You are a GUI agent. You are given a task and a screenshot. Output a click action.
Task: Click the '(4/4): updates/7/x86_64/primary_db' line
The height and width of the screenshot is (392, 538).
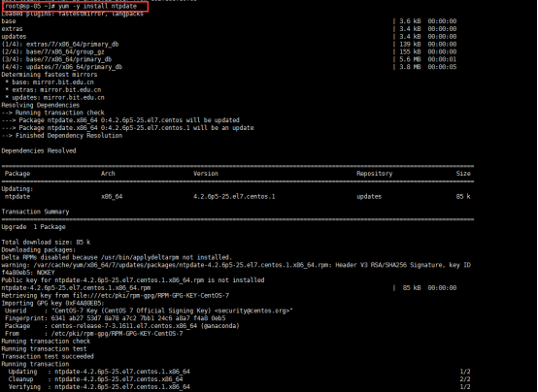[62, 67]
